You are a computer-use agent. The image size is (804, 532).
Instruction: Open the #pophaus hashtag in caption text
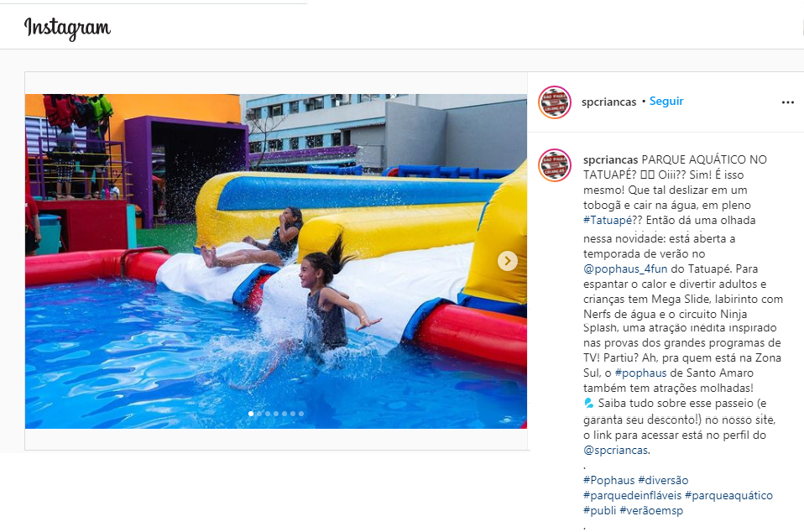coord(640,373)
